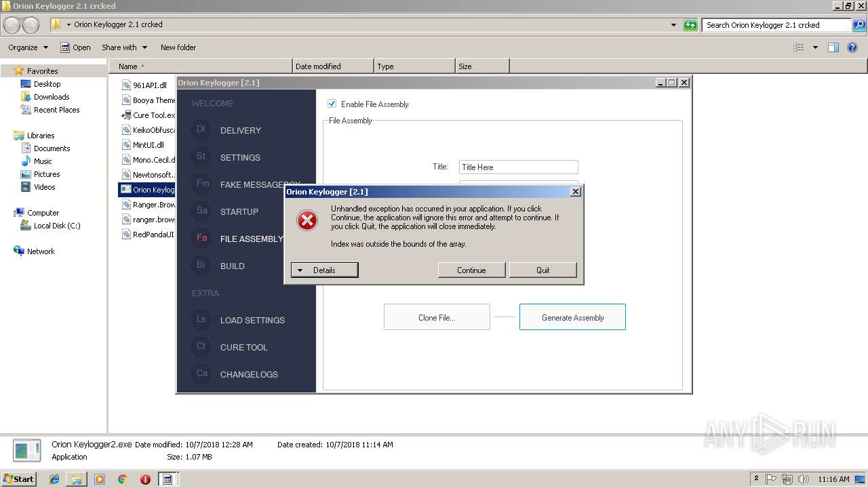868x488 pixels.
Task: Select Favorites in navigation pane
Action: 42,70
